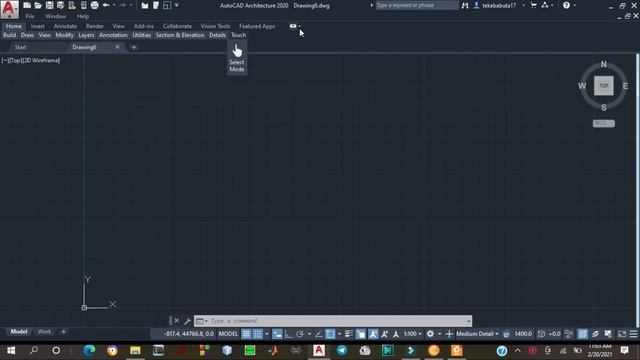Click the Open file icon
640x360 pixels.
point(38,5)
